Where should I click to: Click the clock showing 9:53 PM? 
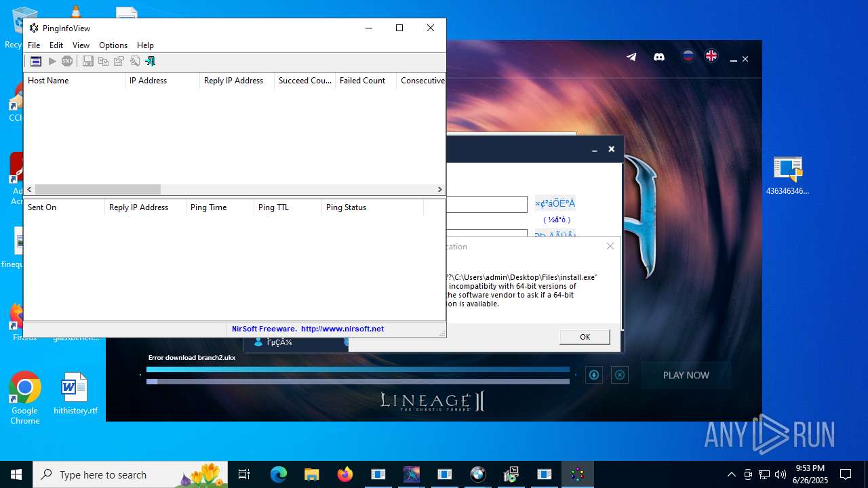click(810, 474)
